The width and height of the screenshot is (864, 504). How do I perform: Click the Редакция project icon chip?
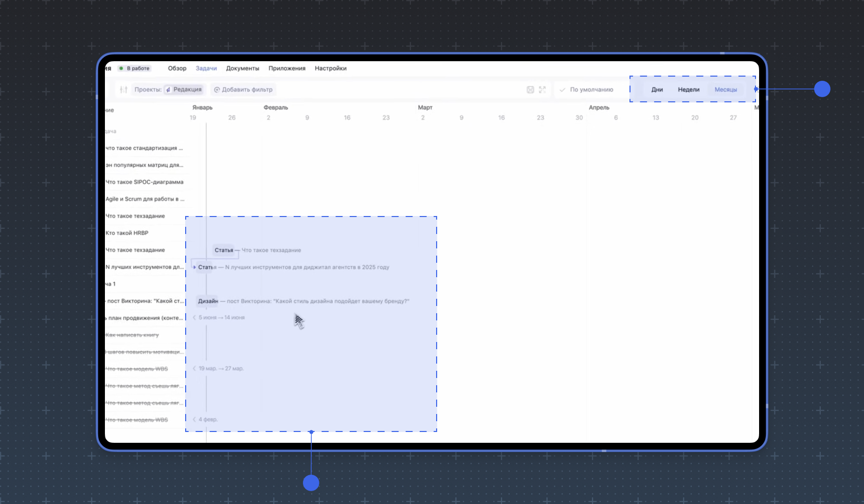184,89
